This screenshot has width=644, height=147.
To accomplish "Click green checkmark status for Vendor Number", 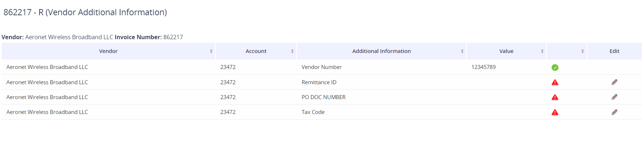I will point(555,68).
